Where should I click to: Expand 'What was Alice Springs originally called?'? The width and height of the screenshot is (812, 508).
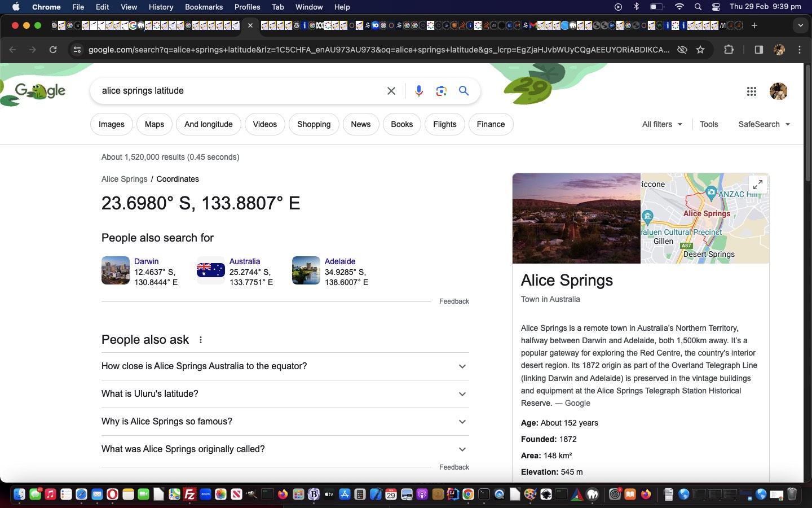[x=285, y=449]
